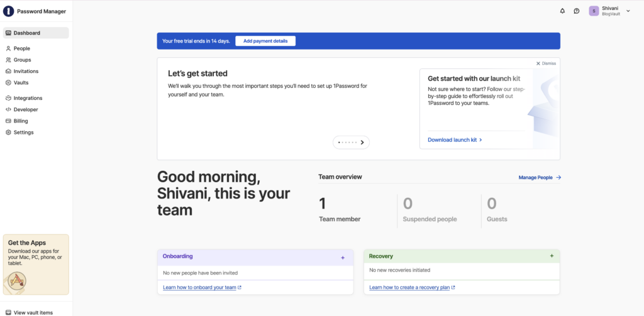Open the Invitations section

[x=26, y=72]
